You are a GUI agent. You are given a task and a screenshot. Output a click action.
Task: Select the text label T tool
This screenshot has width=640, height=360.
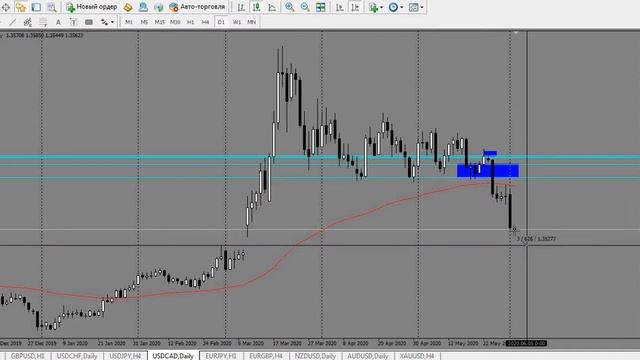pos(73,22)
